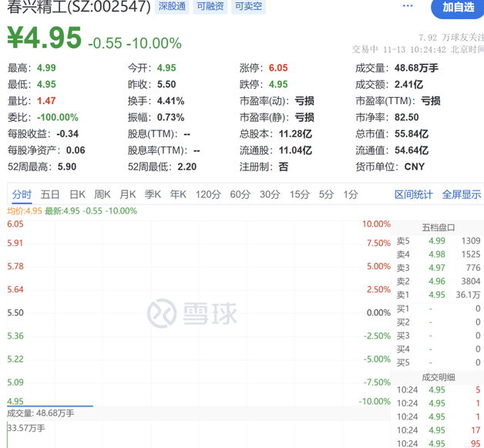Click the 加自选 button

tap(458, 8)
